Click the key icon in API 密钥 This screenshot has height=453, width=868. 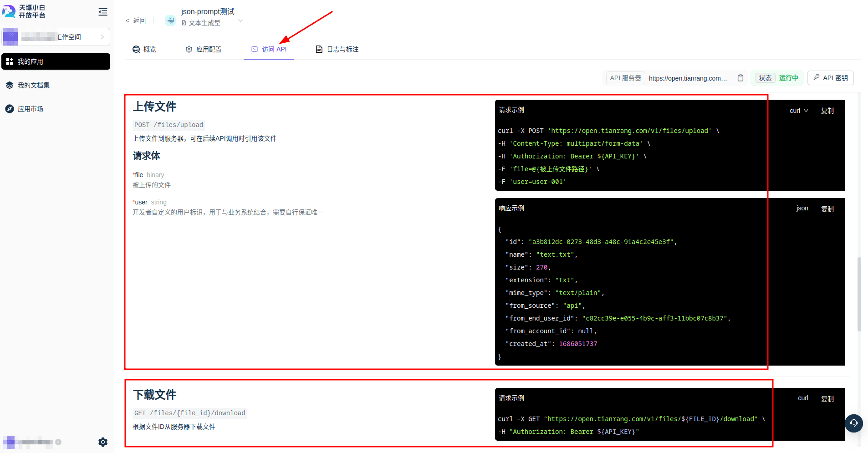click(817, 77)
